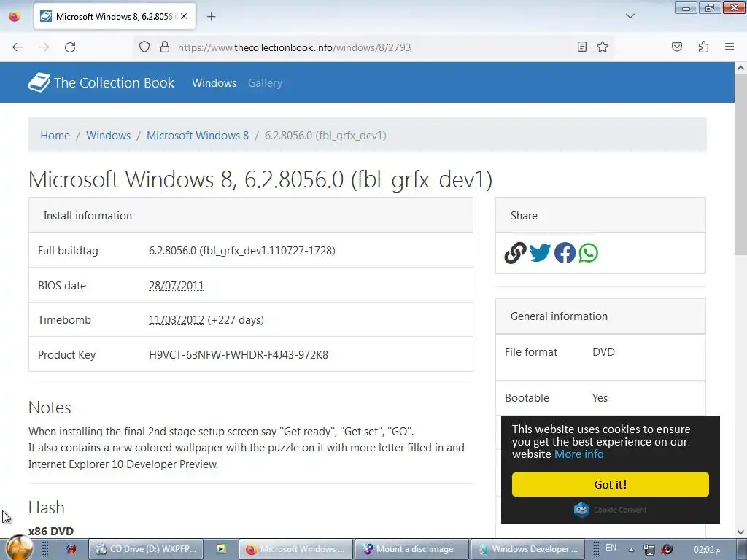Click the Notes heading
747x560 pixels.
tap(50, 408)
